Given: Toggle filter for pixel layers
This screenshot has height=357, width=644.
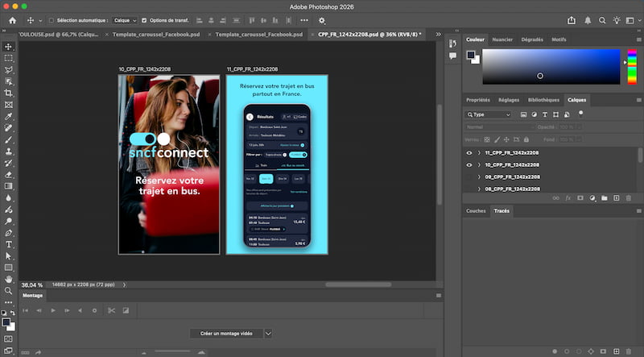Looking at the screenshot, I should (523, 114).
